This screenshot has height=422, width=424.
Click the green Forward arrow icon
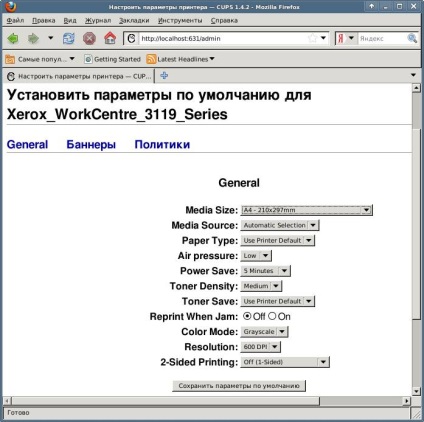click(x=33, y=39)
